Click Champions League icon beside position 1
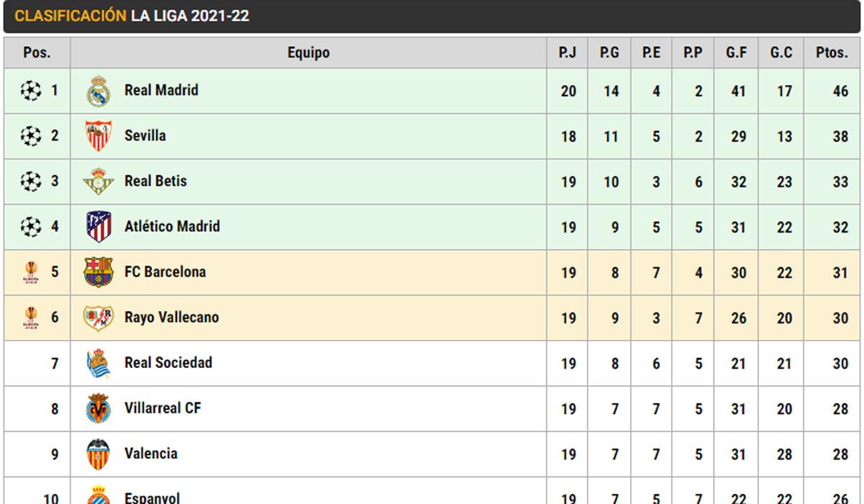864x504 pixels. click(x=31, y=91)
